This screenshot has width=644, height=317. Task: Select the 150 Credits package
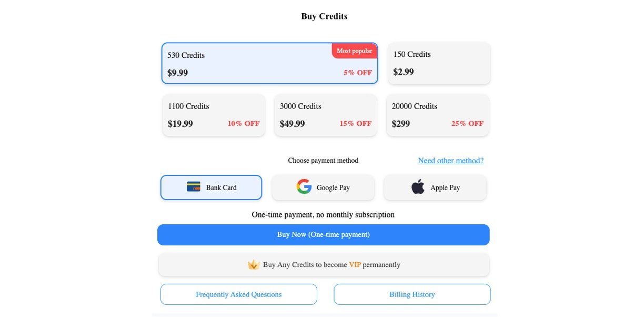(439, 63)
